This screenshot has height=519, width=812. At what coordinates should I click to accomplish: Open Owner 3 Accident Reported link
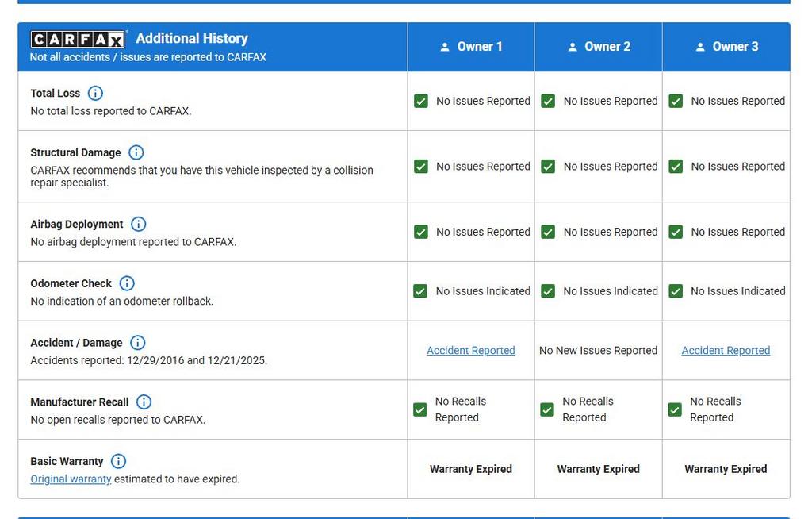726,351
